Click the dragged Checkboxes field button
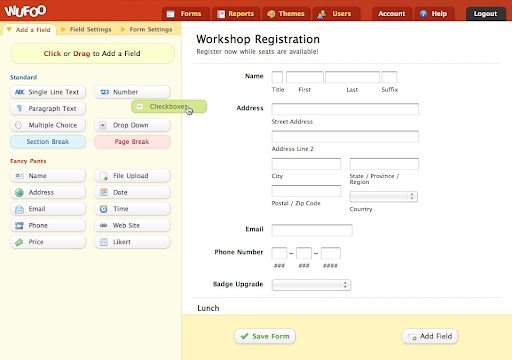This screenshot has height=360, width=512. point(169,107)
